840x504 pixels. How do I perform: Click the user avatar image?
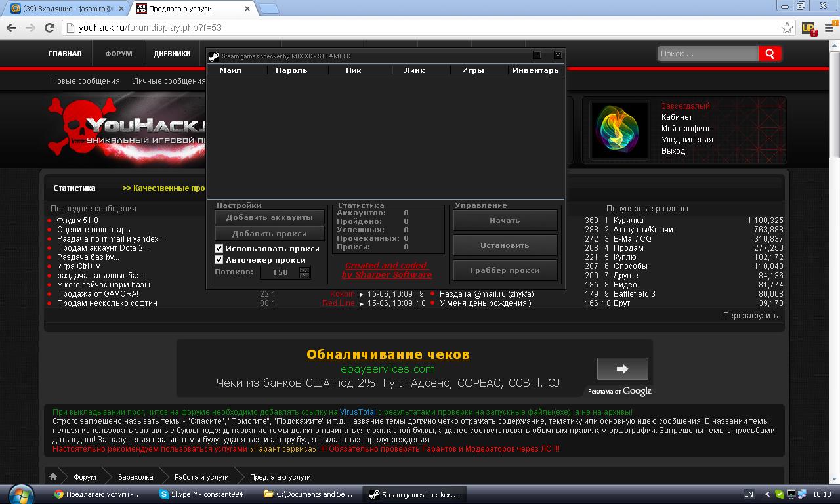[619, 130]
